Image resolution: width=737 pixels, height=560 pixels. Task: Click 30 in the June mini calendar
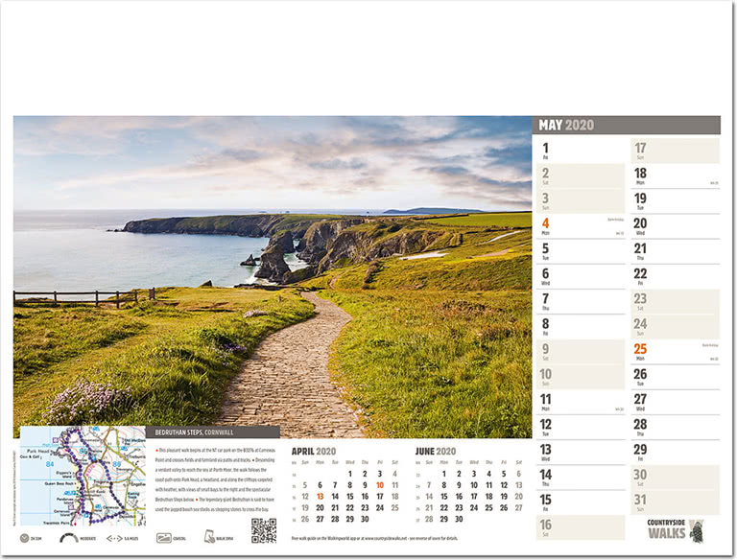[459, 519]
